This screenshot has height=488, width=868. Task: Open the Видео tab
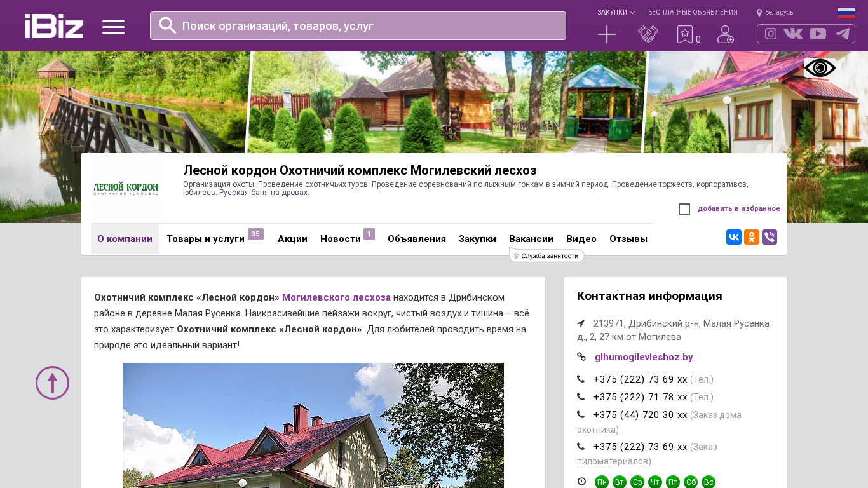click(581, 239)
